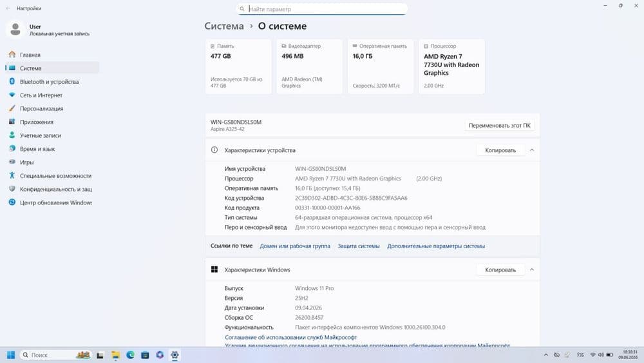Viewport: 644px width, 363px height.
Task: Open Игры in the sidebar
Action: (52, 162)
